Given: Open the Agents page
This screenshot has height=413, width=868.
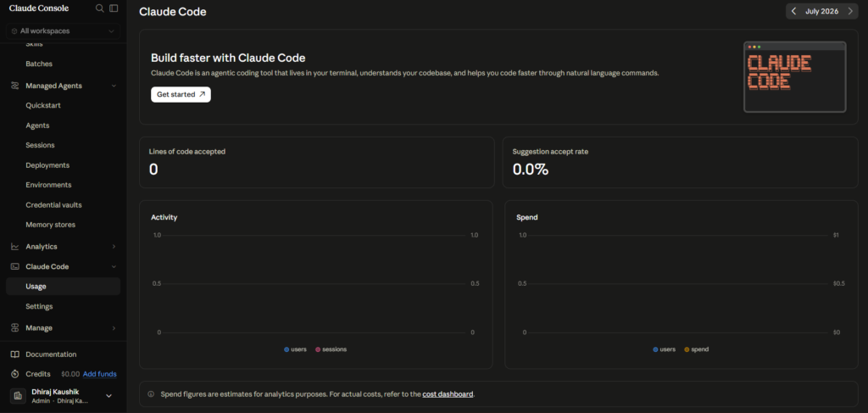Looking at the screenshot, I should 37,126.
